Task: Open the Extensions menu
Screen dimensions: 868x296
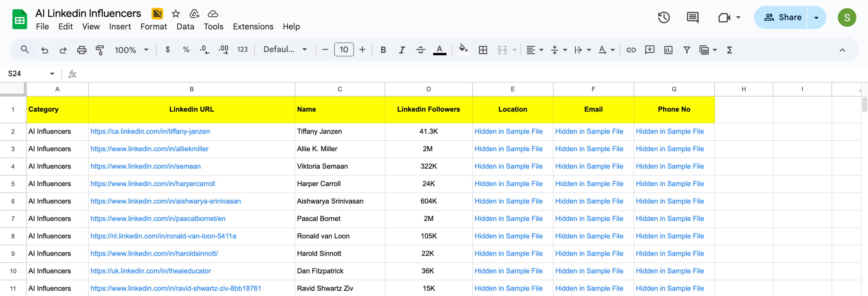Action: pos(253,26)
